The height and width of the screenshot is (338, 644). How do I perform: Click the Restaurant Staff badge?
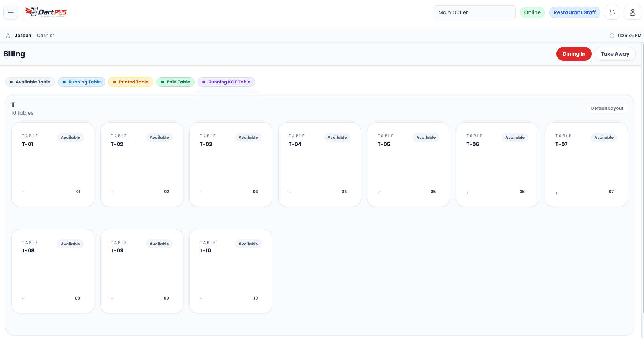(575, 12)
